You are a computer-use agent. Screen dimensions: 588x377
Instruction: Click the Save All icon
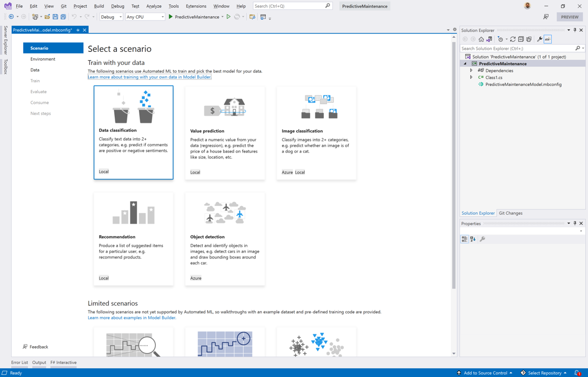coord(63,17)
